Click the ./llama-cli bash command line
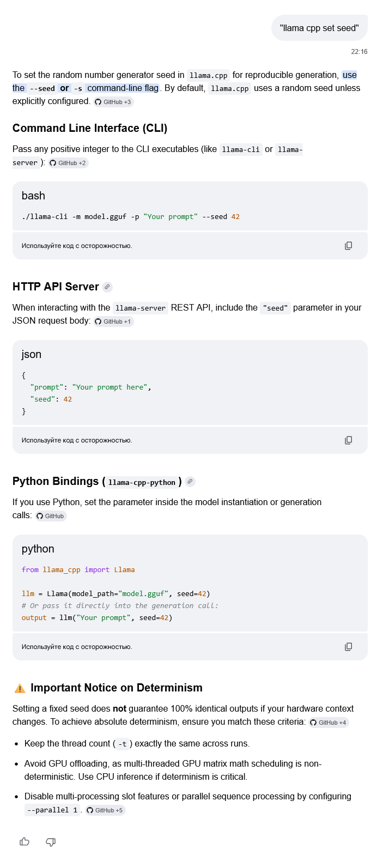383x868 pixels. (131, 217)
